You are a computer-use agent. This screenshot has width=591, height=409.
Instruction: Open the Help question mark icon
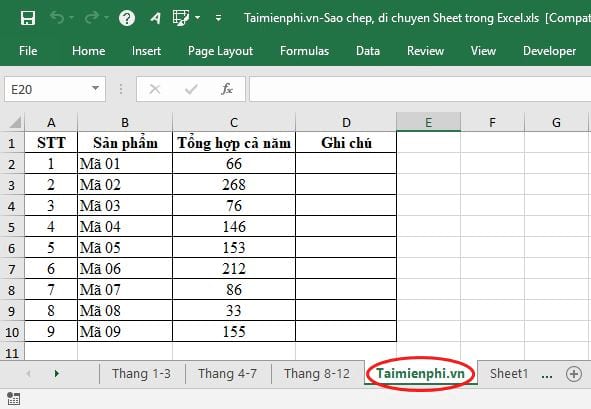point(127,18)
